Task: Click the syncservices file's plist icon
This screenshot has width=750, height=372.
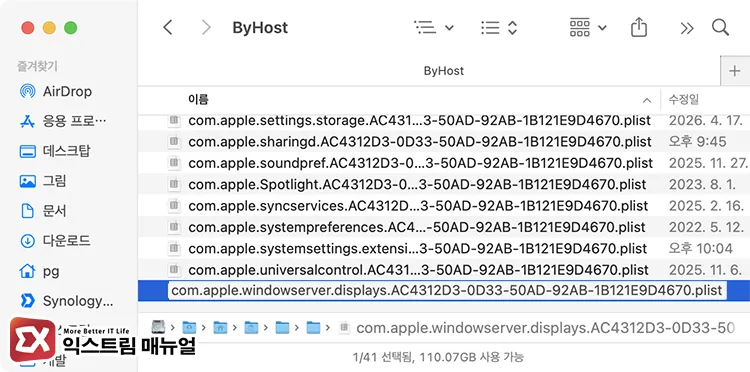Action: point(175,206)
